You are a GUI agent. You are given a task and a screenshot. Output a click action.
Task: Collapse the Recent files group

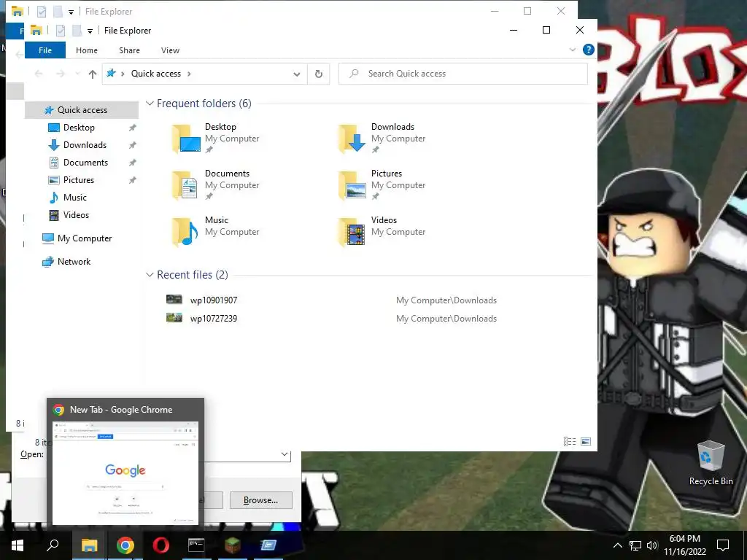[150, 275]
